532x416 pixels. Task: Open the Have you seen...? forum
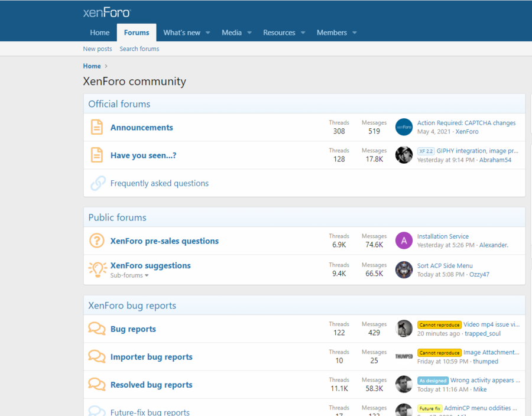click(x=143, y=155)
